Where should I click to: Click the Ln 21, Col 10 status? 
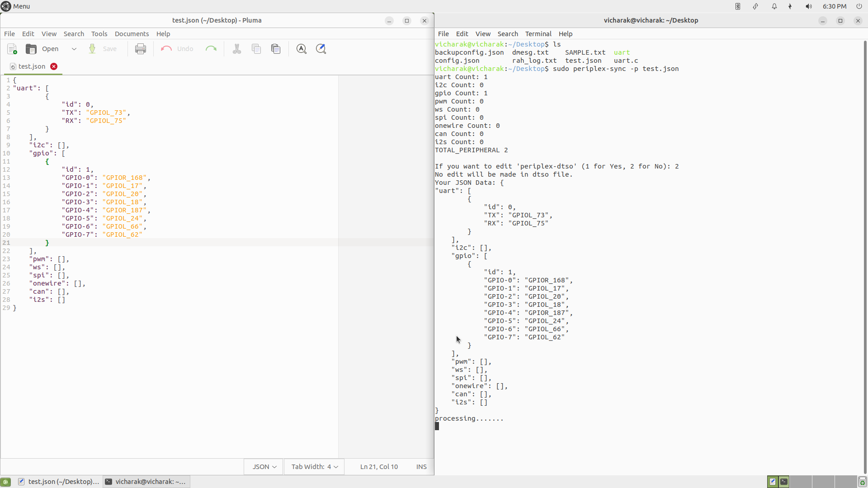(379, 467)
